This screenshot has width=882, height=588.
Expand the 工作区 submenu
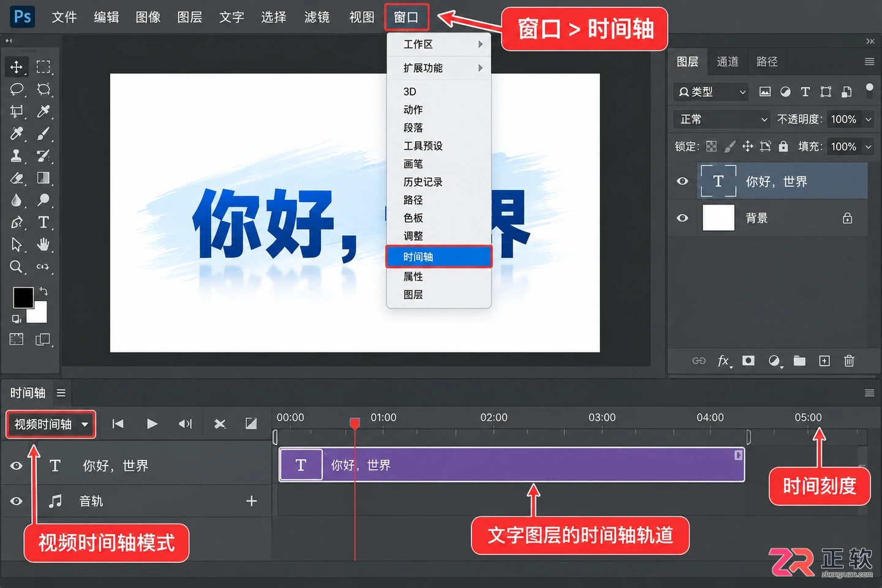pyautogui.click(x=439, y=44)
